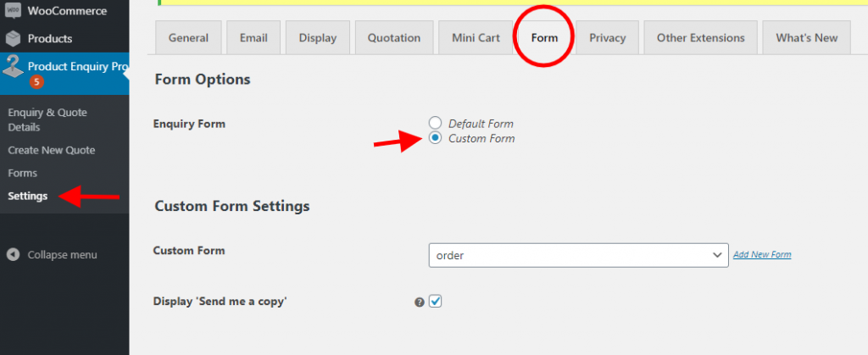Go to the Quotation tab
Screen dimensions: 868x355
click(x=394, y=37)
